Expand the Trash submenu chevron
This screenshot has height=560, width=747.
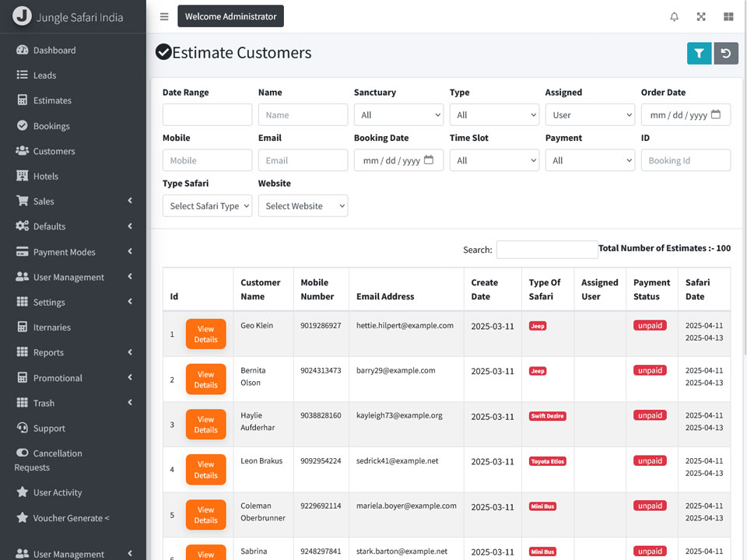coord(130,403)
